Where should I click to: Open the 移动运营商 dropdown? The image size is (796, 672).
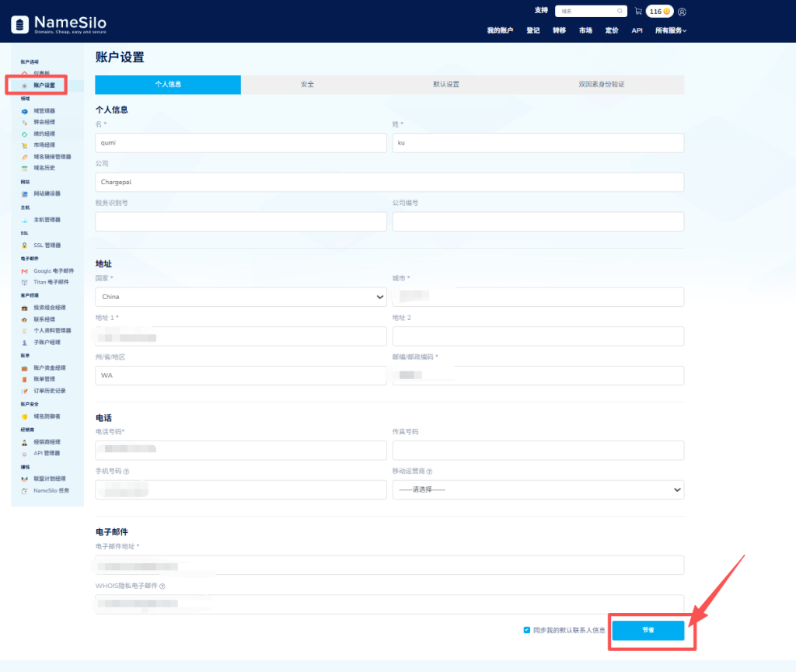(538, 489)
